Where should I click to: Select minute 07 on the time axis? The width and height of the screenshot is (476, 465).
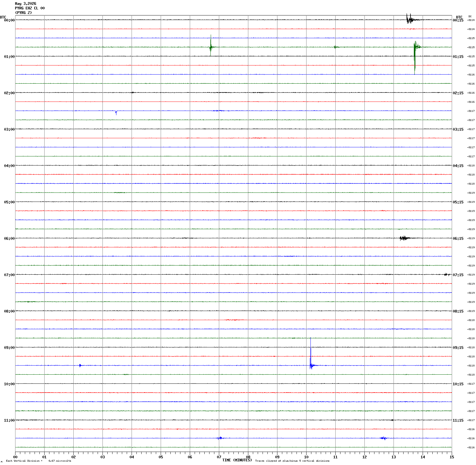point(219,457)
